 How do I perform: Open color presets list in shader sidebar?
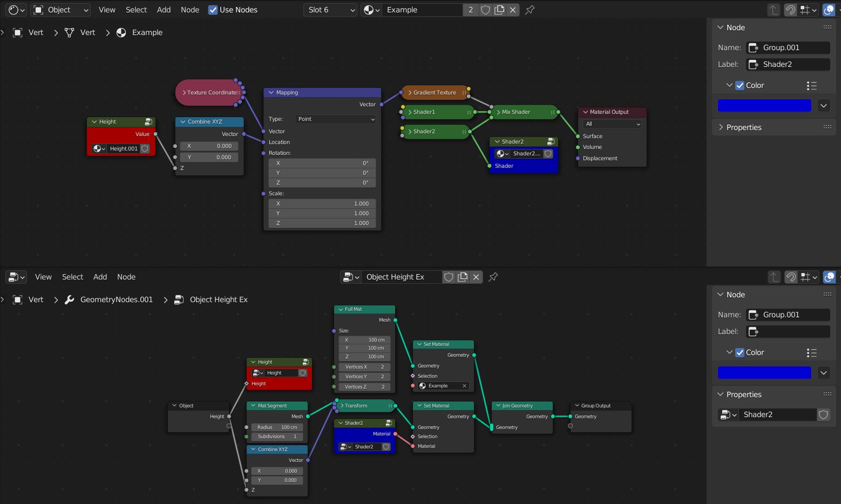point(811,85)
